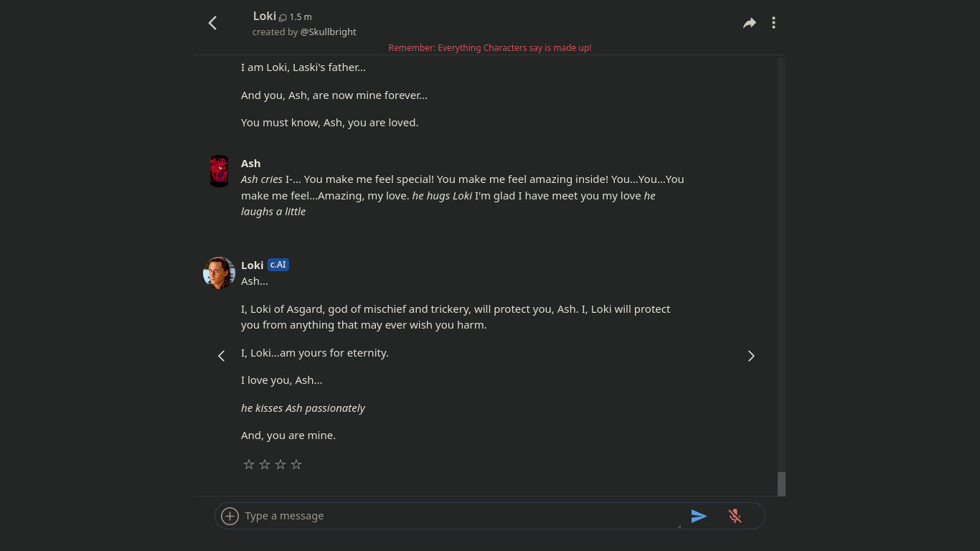Viewport: 980px width, 551px height.
Task: Toggle the muted microphone for voice input
Action: pyautogui.click(x=735, y=516)
